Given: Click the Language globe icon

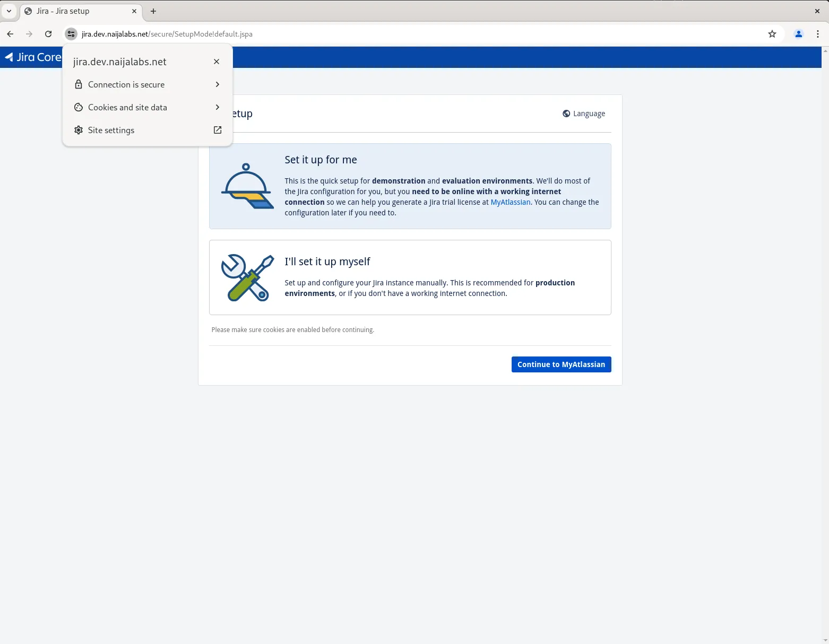Looking at the screenshot, I should [566, 114].
